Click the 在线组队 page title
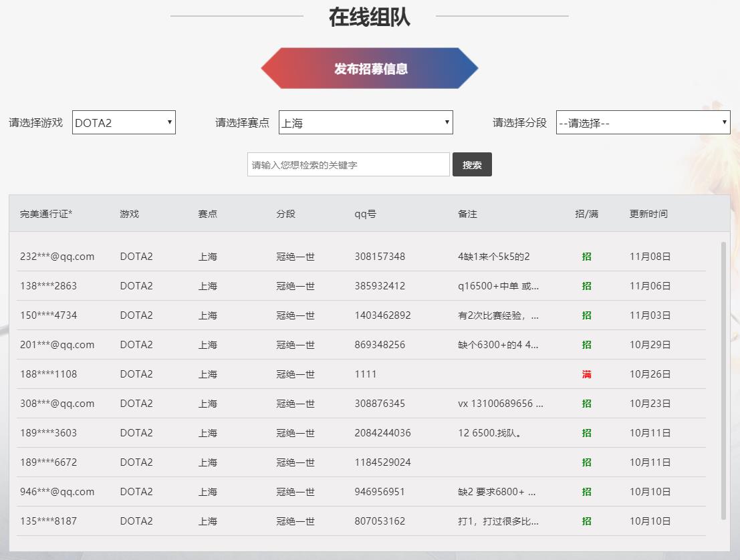The height and width of the screenshot is (560, 740). click(x=369, y=18)
